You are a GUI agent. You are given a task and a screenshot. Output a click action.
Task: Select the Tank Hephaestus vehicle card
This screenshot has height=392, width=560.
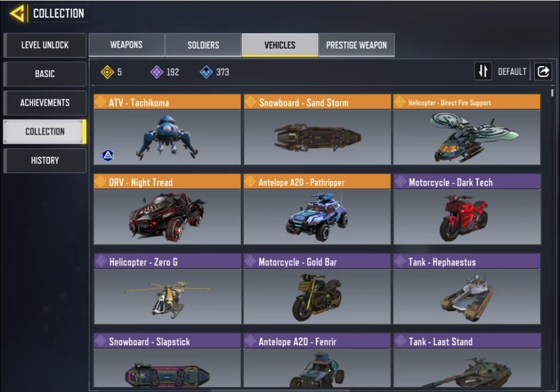pos(467,289)
